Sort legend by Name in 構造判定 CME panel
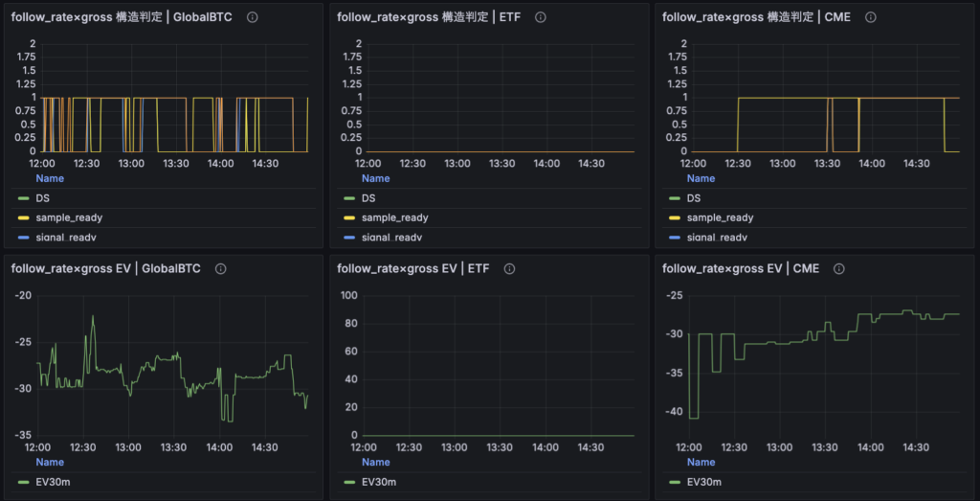 pyautogui.click(x=701, y=178)
